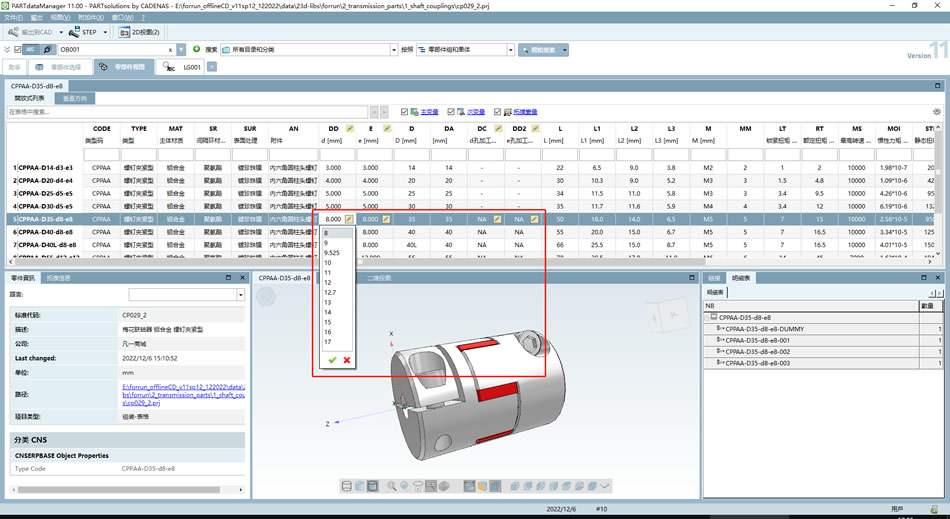Click the STEP export icon
This screenshot has width=950, height=519.
(75, 32)
